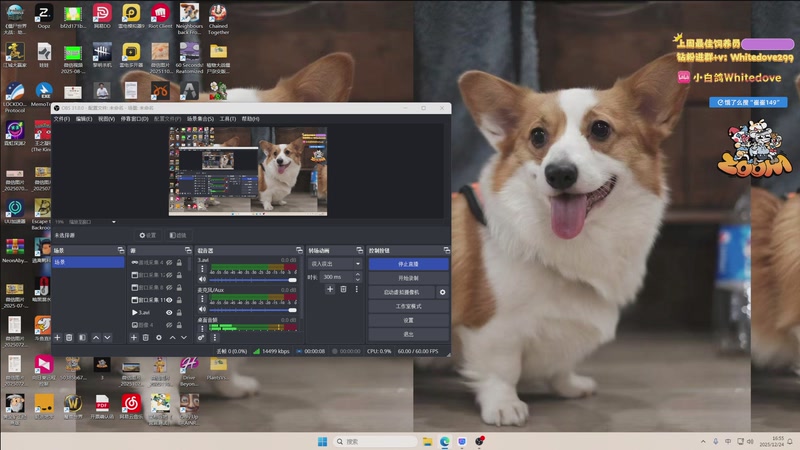Viewport: 800px width, 450px height.
Task: Select the Riot Client desktop shortcut
Action: (160, 15)
